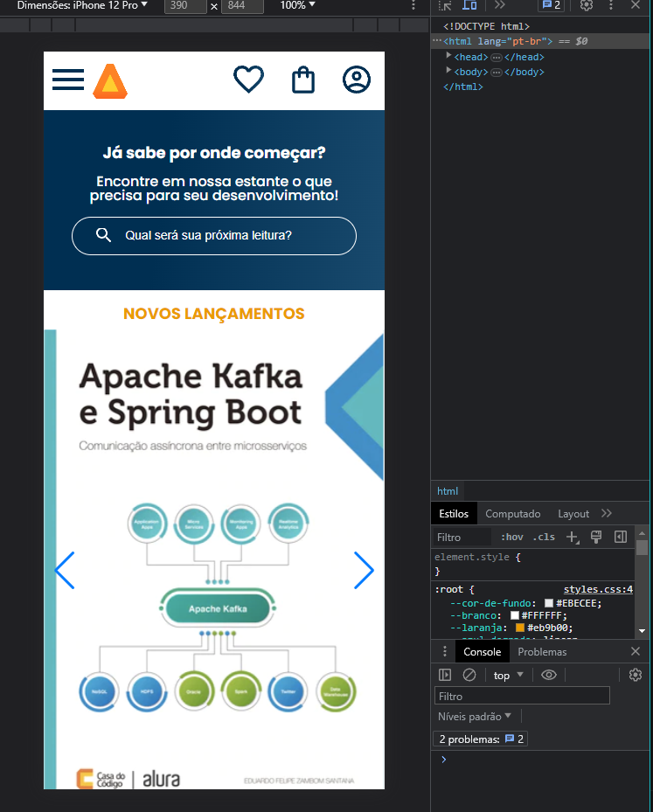Toggle device toolbar icon
The width and height of the screenshot is (653, 812).
click(x=469, y=5)
